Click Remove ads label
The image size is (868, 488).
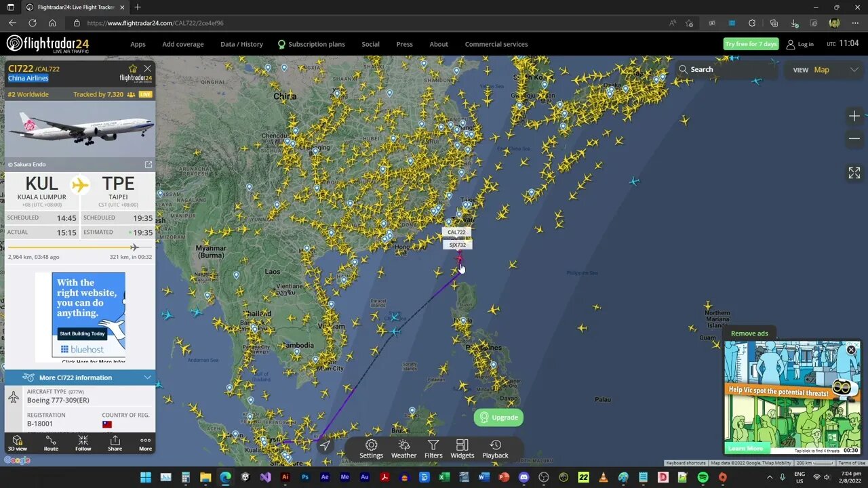tap(749, 333)
